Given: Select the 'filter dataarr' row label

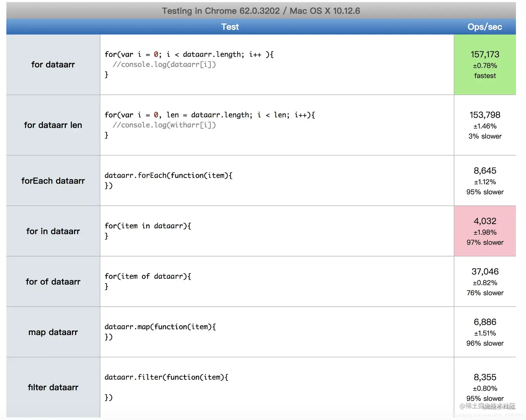Looking at the screenshot, I should pos(53,387).
